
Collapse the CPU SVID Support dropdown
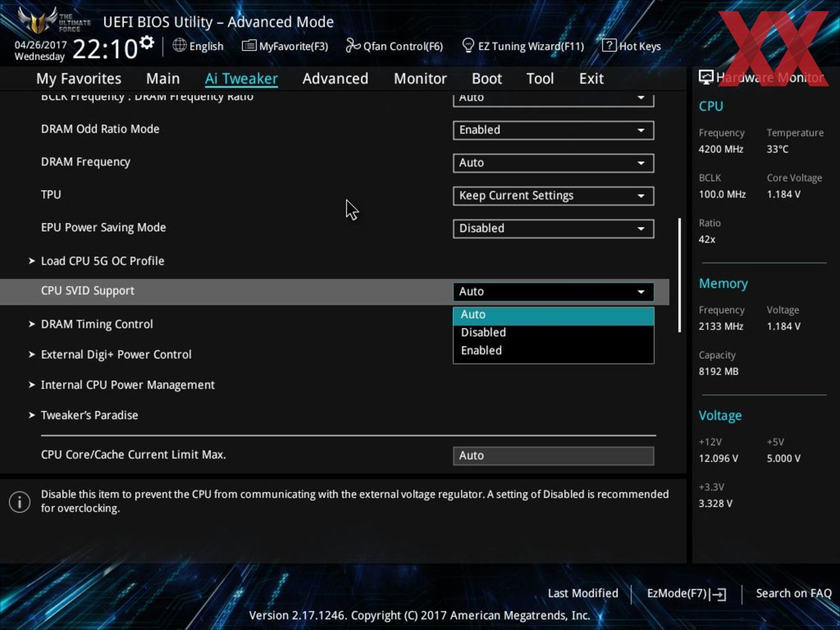click(553, 292)
